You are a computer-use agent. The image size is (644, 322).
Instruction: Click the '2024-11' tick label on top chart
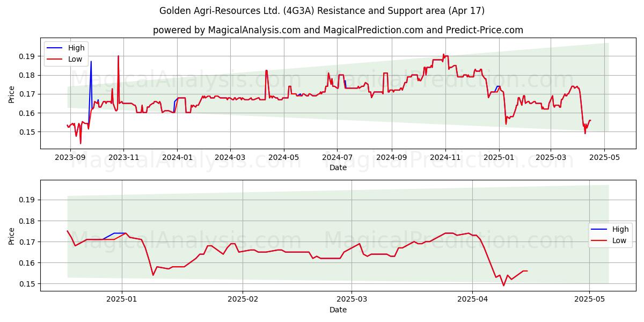point(445,157)
